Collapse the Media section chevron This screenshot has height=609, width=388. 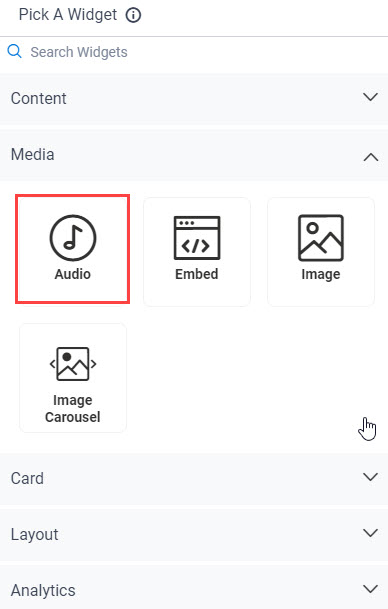point(371,157)
